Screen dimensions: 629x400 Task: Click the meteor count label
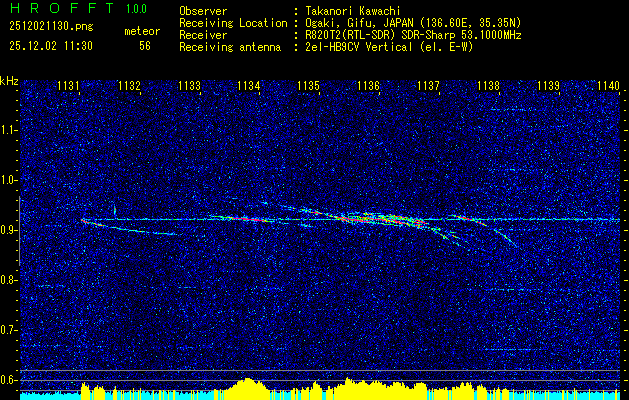click(142, 31)
